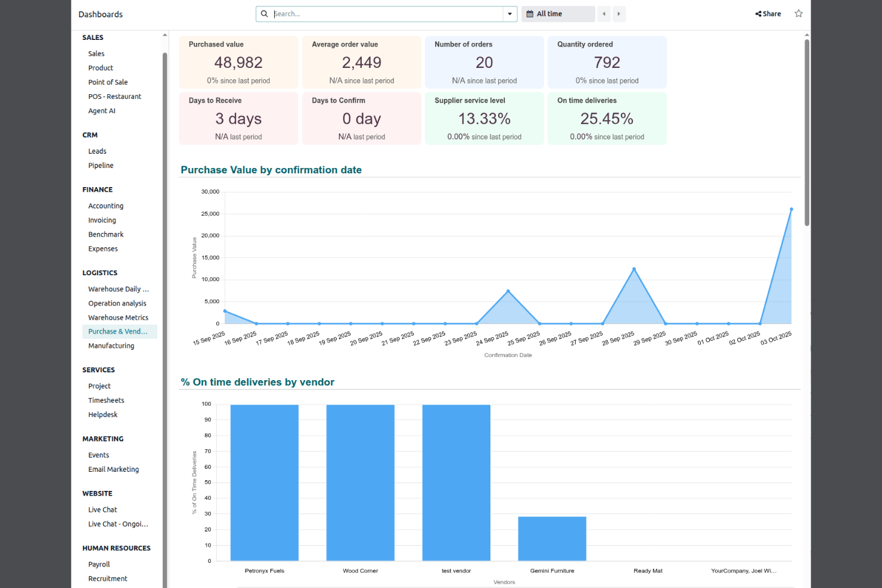Click the main dashboard vertical scrollbar
The width and height of the screenshot is (882, 588).
(x=807, y=132)
